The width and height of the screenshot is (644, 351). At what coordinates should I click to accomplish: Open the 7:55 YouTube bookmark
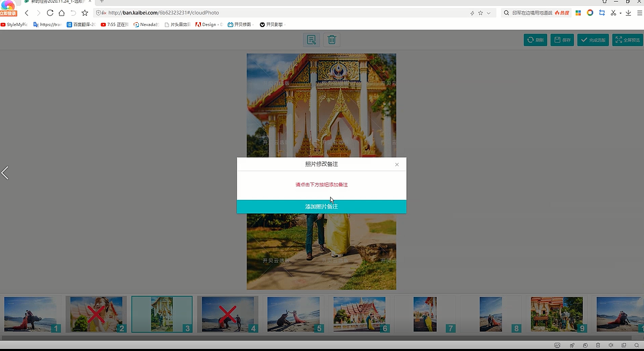[115, 25]
